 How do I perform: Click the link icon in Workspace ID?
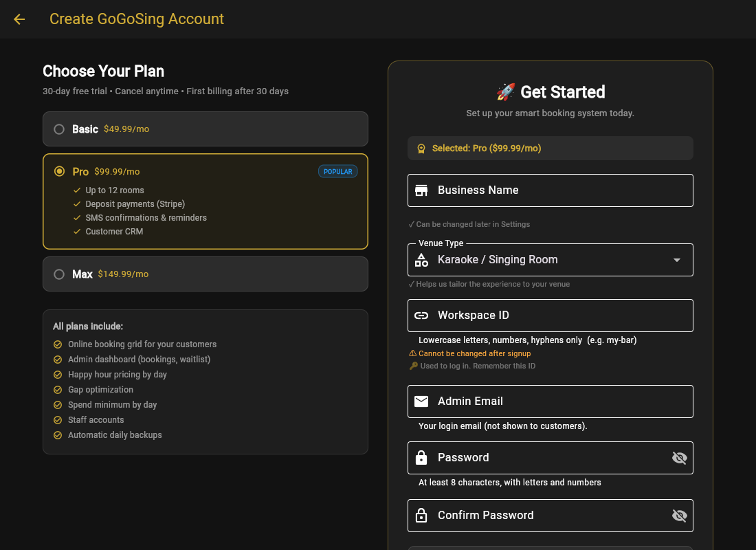click(421, 316)
